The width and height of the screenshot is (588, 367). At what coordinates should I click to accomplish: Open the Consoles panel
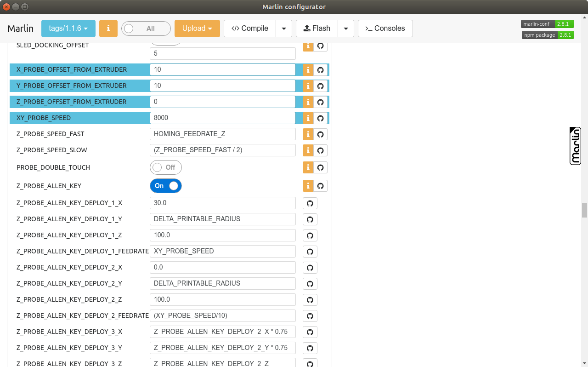click(385, 28)
